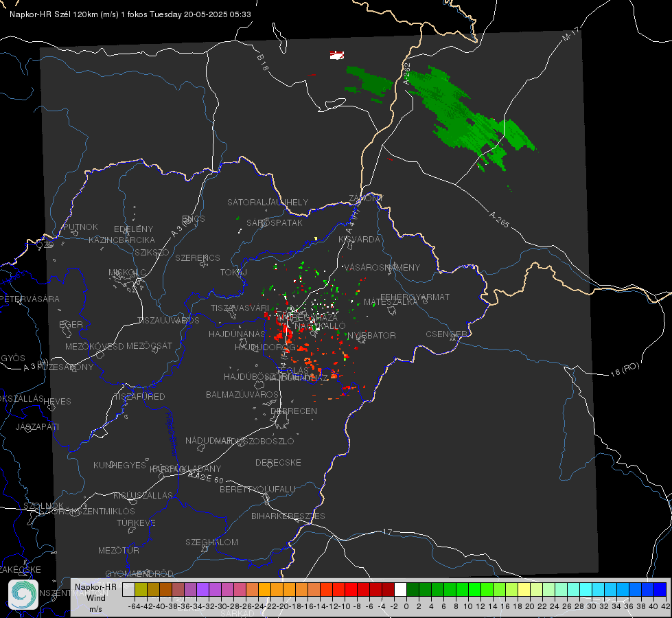Screen dimensions: 672x618
Task: Click the A-265 road label
Action: click(499, 220)
